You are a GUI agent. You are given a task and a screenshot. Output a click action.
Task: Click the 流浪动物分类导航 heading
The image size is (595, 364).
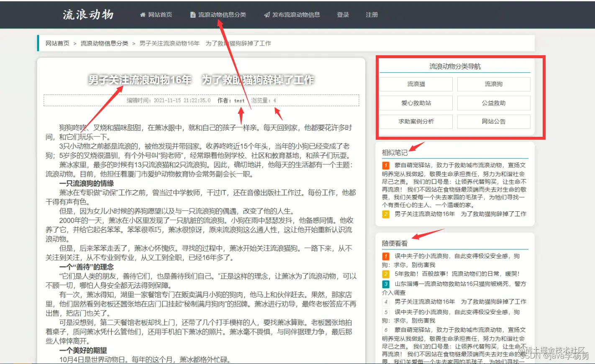click(455, 66)
